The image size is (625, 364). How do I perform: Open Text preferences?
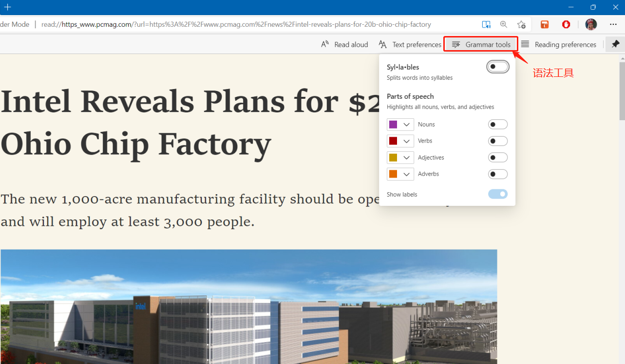tap(410, 44)
